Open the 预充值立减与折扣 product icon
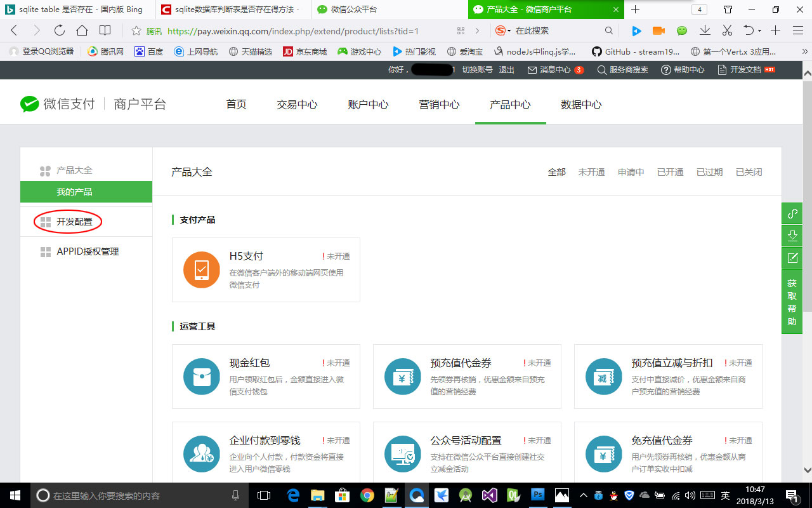Image resolution: width=812 pixels, height=508 pixels. click(604, 377)
